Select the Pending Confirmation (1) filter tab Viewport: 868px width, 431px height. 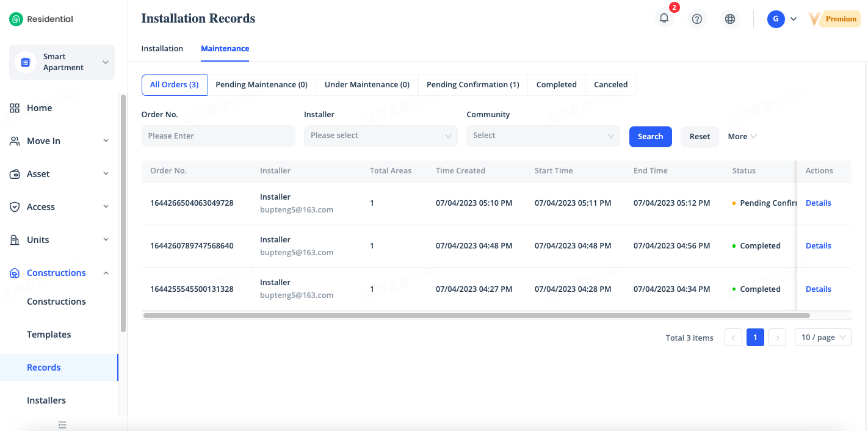pyautogui.click(x=472, y=85)
